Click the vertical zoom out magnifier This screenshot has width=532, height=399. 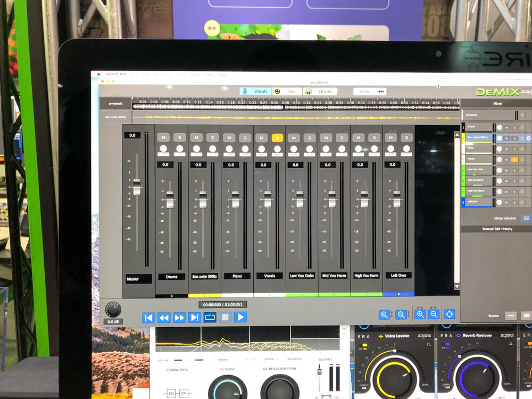401,314
